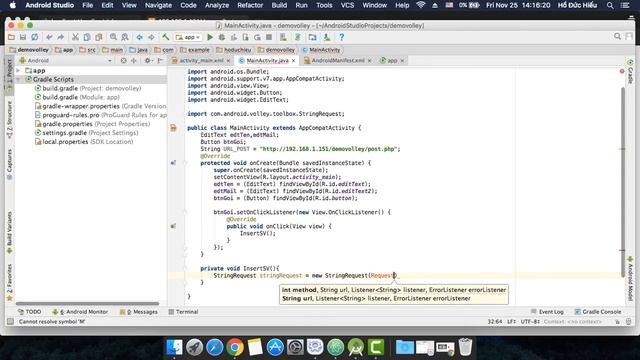Image resolution: width=640 pixels, height=360 pixels.
Task: Switch to AndroidManifest.xml tab
Action: (x=338, y=60)
